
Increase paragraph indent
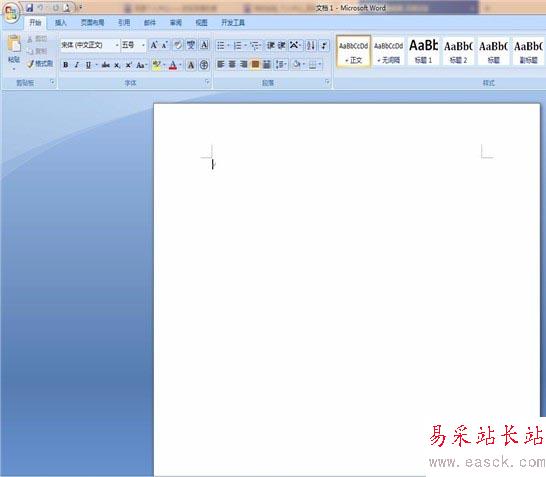[282, 45]
